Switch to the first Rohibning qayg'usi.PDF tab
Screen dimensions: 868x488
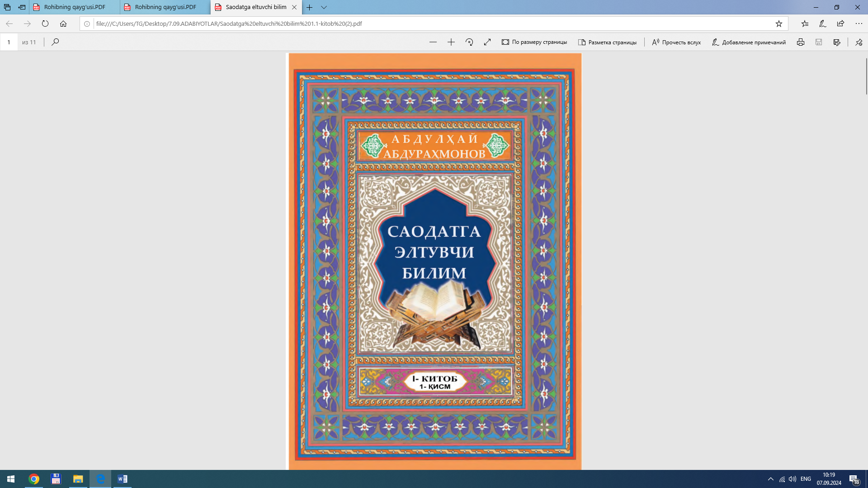click(75, 7)
